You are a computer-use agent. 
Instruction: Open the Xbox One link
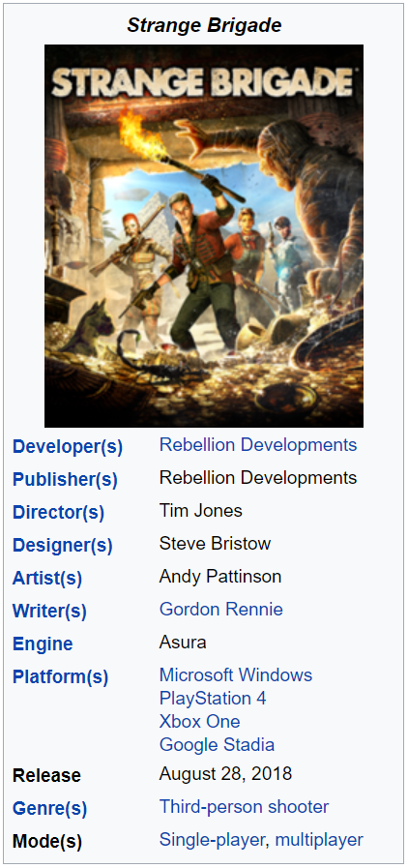[199, 722]
